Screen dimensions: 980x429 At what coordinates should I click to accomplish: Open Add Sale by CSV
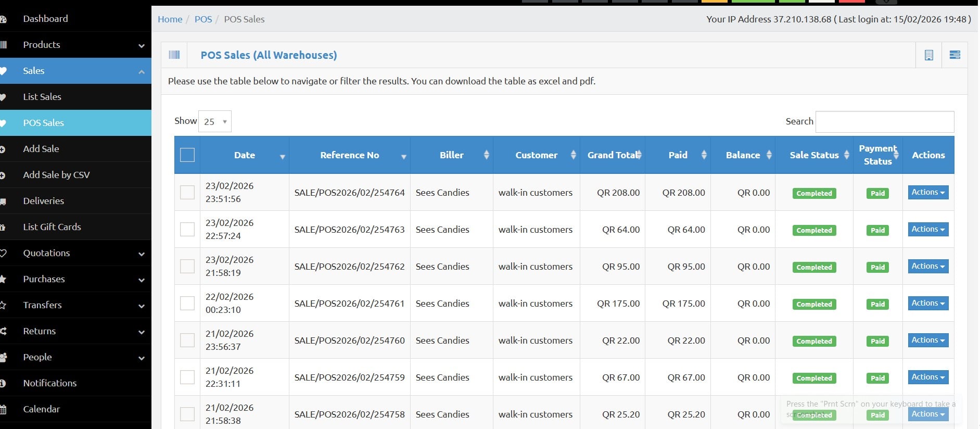pyautogui.click(x=75, y=175)
